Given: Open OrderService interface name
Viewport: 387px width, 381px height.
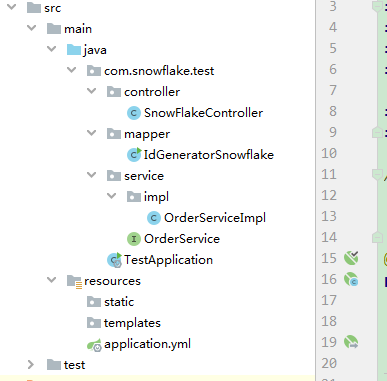Looking at the screenshot, I should click(182, 239).
